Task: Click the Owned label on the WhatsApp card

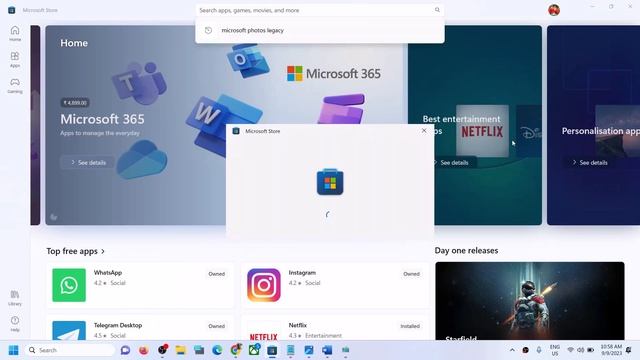Action: point(216,274)
